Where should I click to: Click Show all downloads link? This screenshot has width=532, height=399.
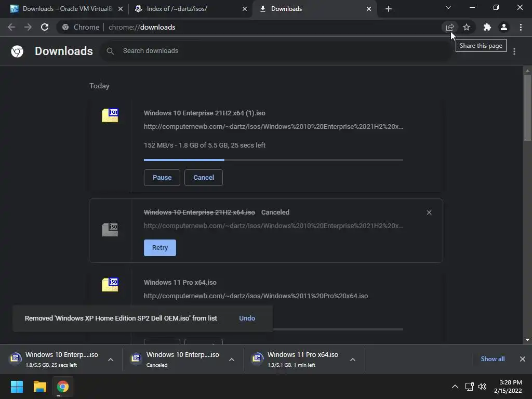click(493, 359)
